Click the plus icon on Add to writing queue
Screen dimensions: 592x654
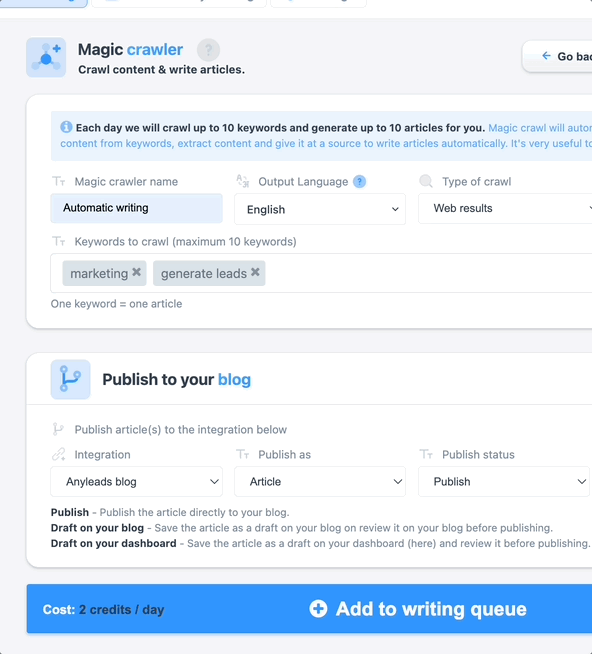(x=318, y=609)
